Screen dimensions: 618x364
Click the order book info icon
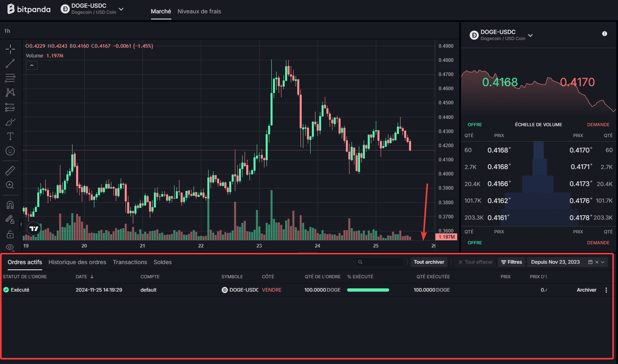click(605, 34)
